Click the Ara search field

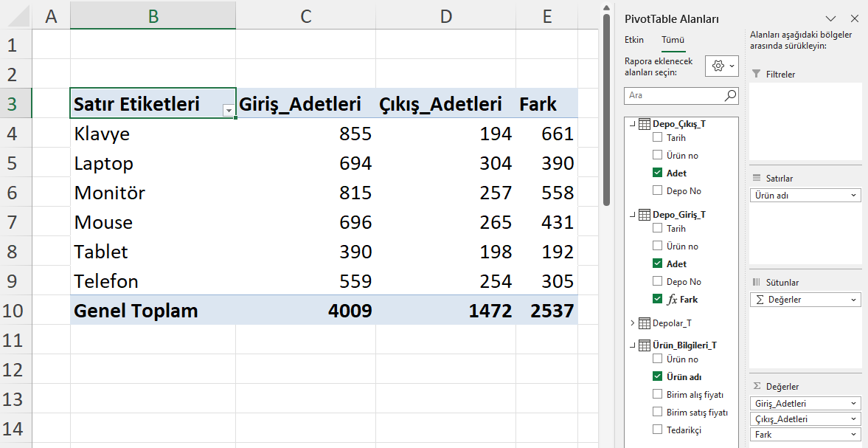coord(681,95)
